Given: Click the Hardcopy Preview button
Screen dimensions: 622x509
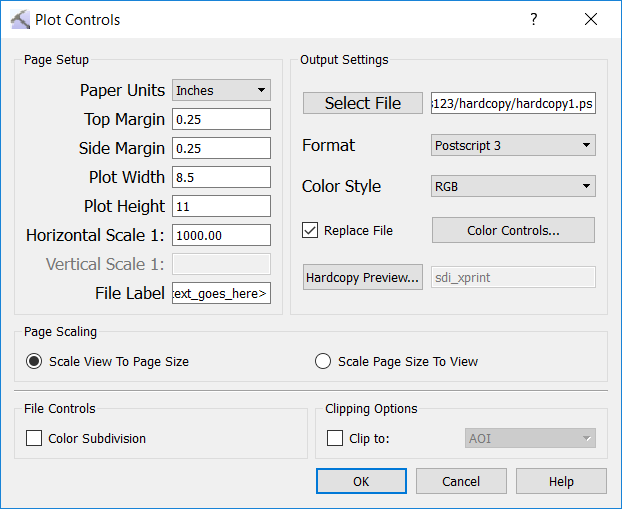Looking at the screenshot, I should pos(362,277).
